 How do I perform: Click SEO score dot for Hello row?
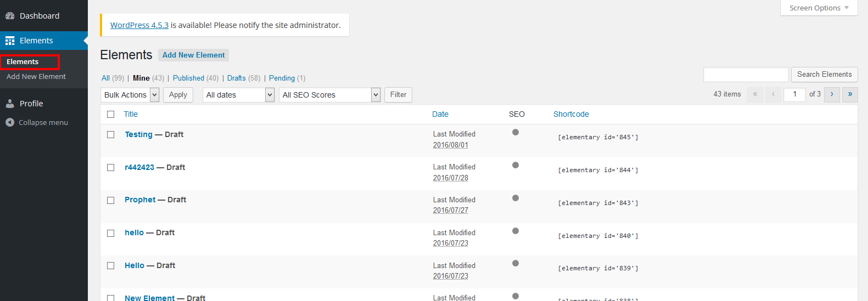tap(516, 263)
